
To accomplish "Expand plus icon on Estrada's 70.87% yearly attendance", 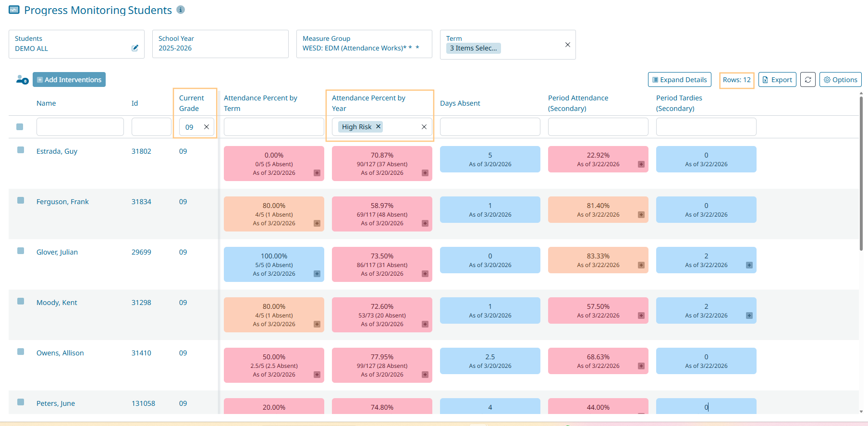I will pos(425,173).
